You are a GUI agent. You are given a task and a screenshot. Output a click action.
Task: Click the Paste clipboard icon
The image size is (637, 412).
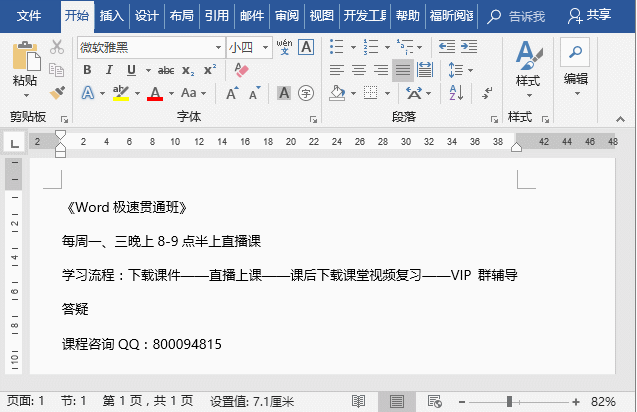coord(26,56)
